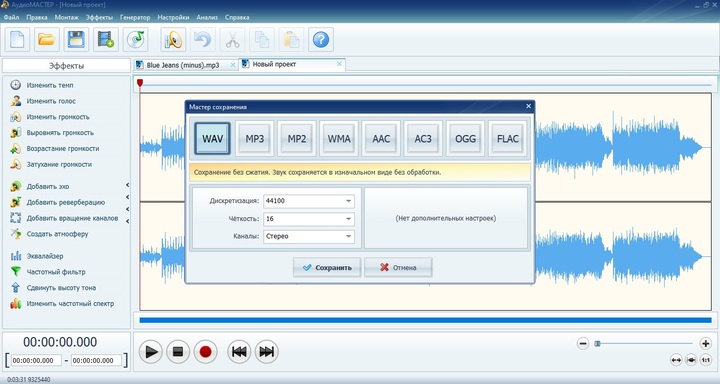
Task: Click the Save floppy disk icon
Action: tap(76, 40)
